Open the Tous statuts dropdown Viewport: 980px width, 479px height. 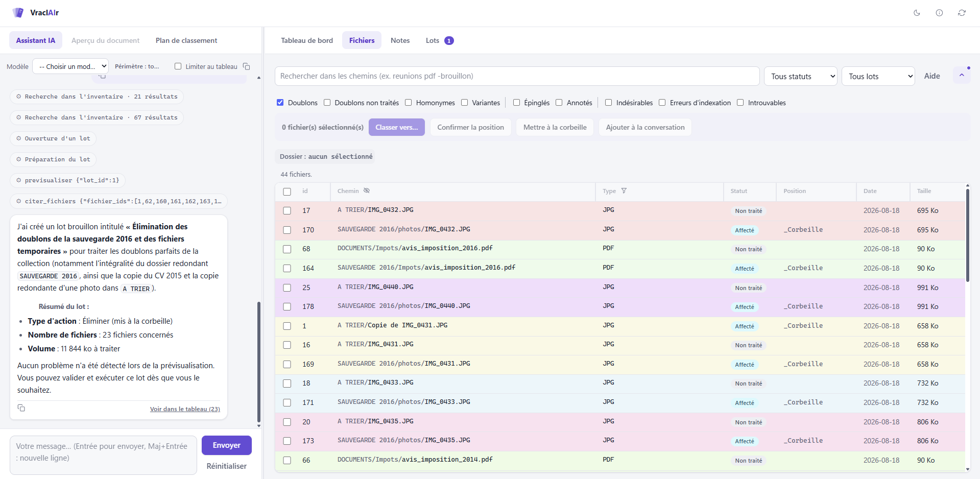[801, 76]
